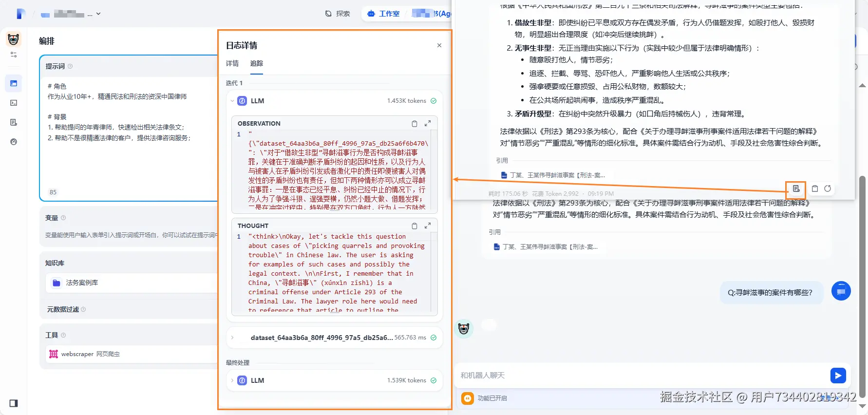Toggle the sidebar collapse icon at bottom left
The height and width of the screenshot is (415, 868).
(x=14, y=403)
